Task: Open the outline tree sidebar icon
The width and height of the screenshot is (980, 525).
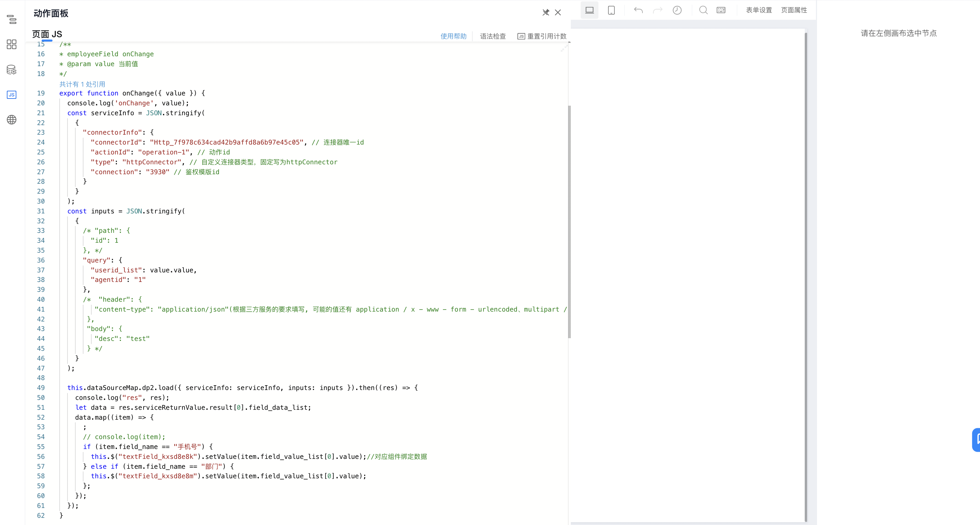Action: point(12,19)
